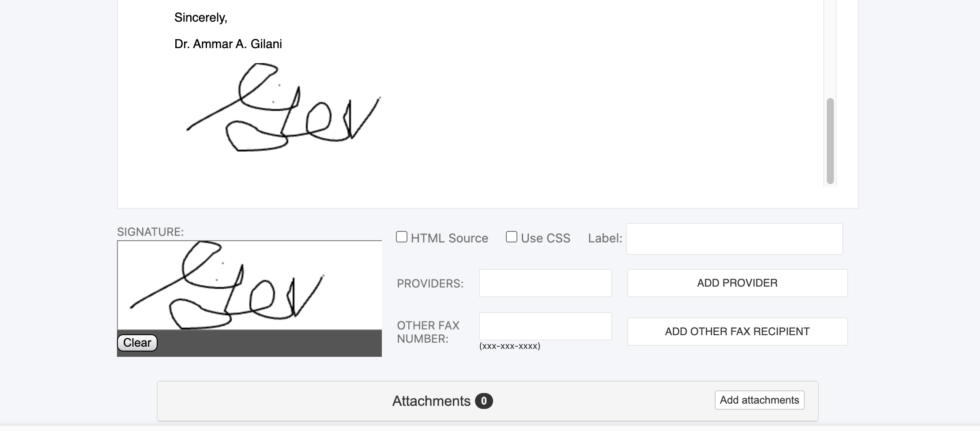
Task: Click the Use CSS label text
Action: (x=546, y=238)
